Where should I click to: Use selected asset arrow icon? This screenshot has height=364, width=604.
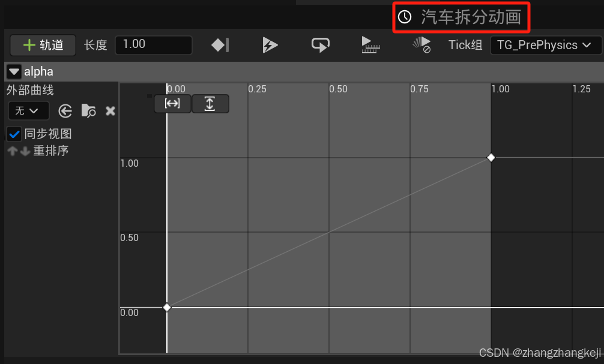tap(65, 111)
